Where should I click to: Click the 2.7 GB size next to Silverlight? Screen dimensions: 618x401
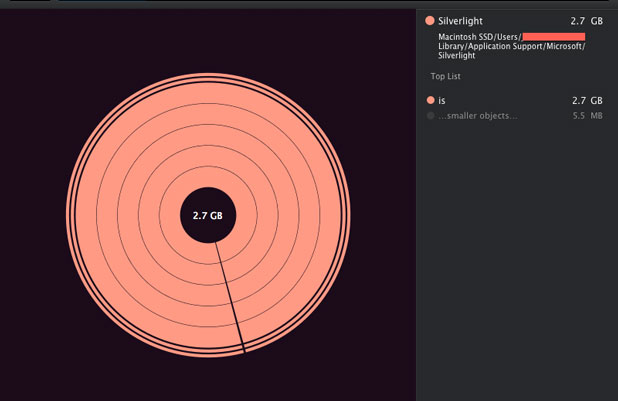coord(586,21)
